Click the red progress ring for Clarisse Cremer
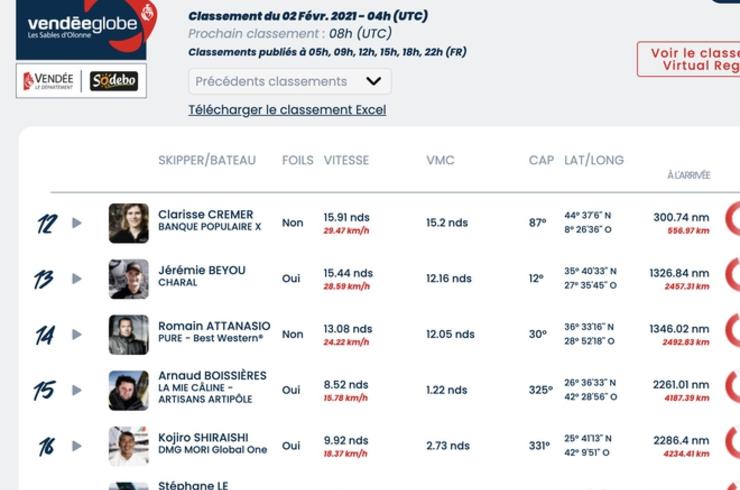The width and height of the screenshot is (740, 490). [732, 219]
